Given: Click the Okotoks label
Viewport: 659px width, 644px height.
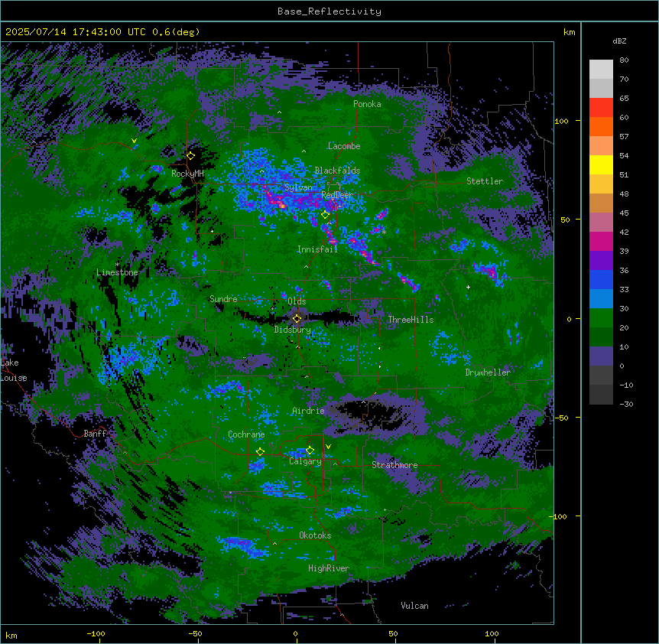Looking at the screenshot, I should click(x=315, y=535).
